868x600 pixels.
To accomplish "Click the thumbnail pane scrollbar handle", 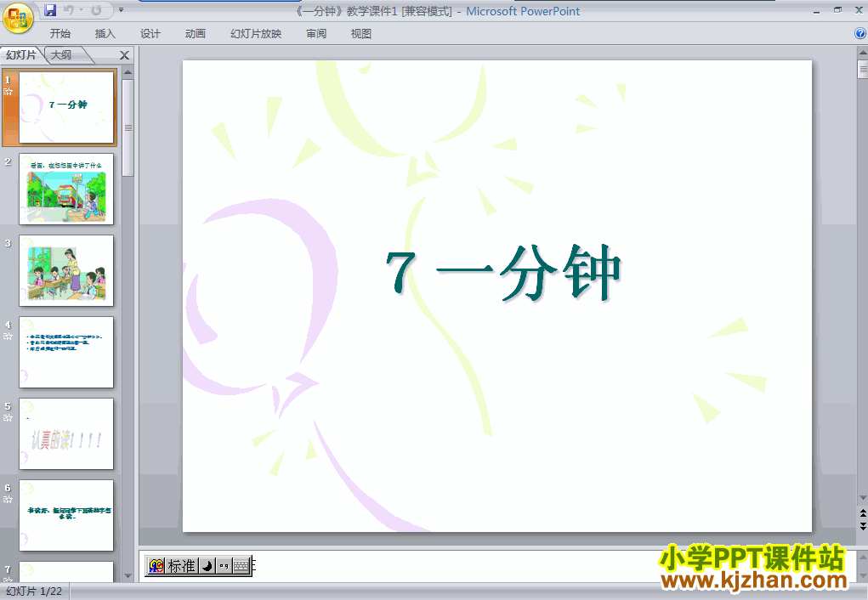I will pyautogui.click(x=128, y=127).
